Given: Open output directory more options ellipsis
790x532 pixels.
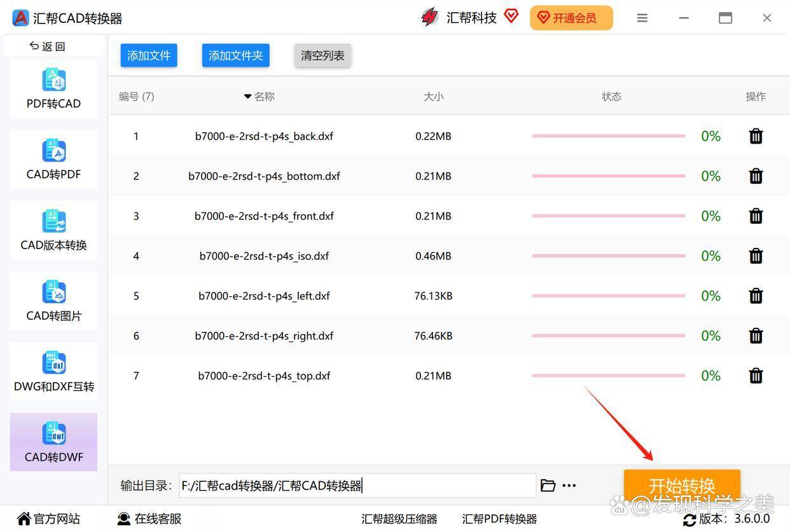Looking at the screenshot, I should pyautogui.click(x=569, y=486).
